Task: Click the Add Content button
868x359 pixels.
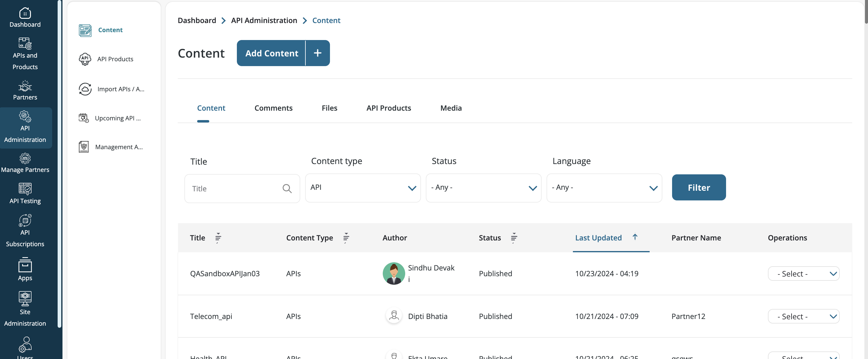Action: pyautogui.click(x=271, y=53)
